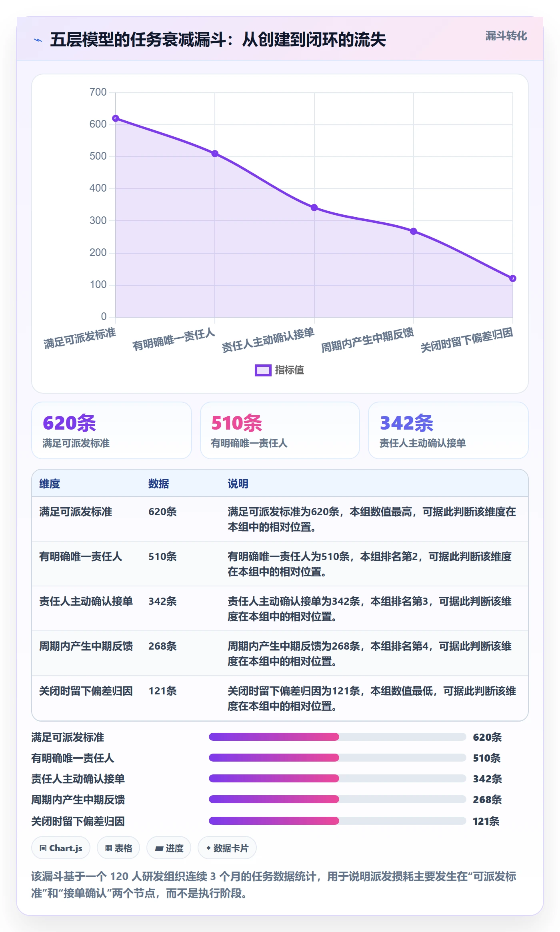Click the 数据 column header

coord(159,484)
